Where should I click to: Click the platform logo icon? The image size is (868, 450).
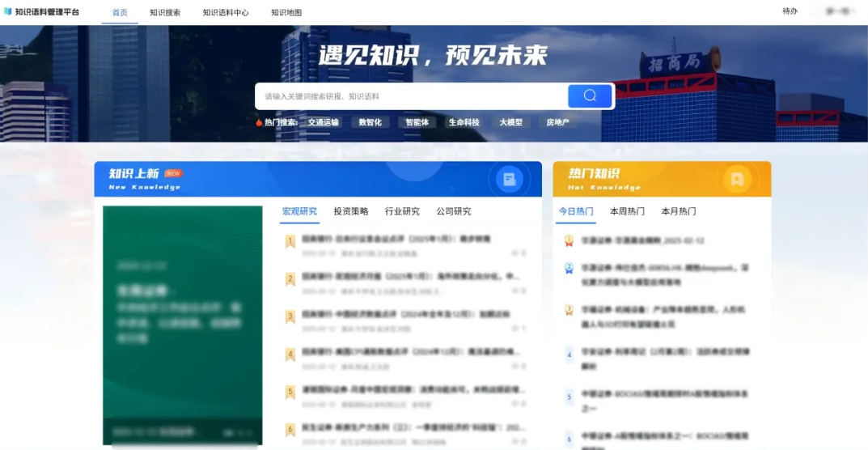pyautogui.click(x=8, y=12)
